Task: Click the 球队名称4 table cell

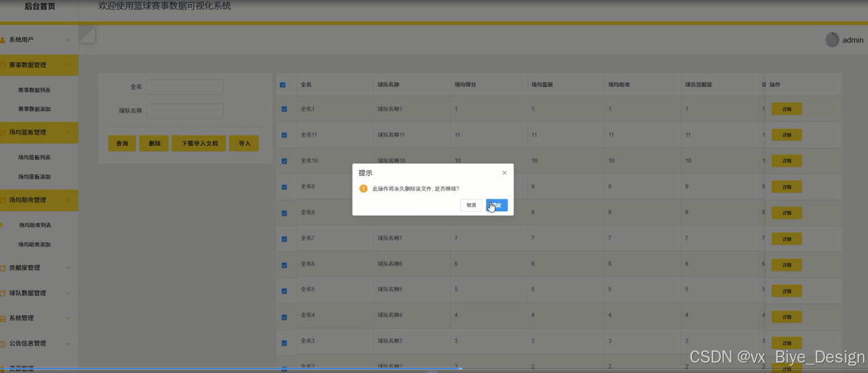Action: coord(390,315)
